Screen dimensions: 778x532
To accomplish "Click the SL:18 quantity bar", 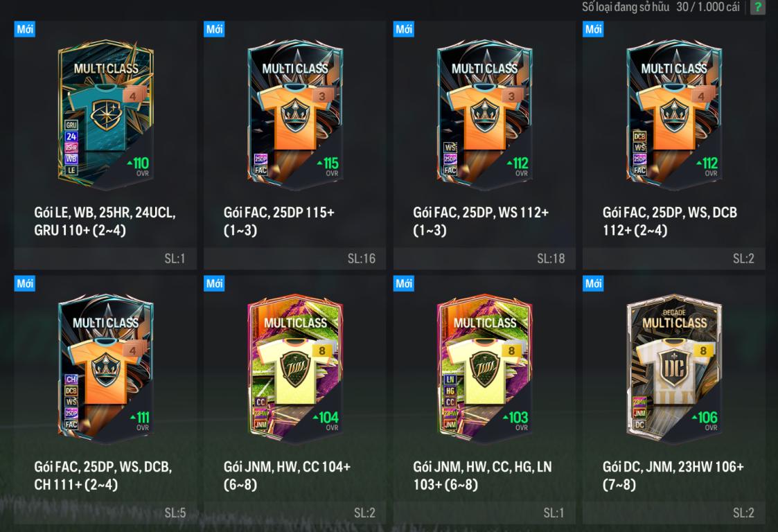I will [x=484, y=258].
